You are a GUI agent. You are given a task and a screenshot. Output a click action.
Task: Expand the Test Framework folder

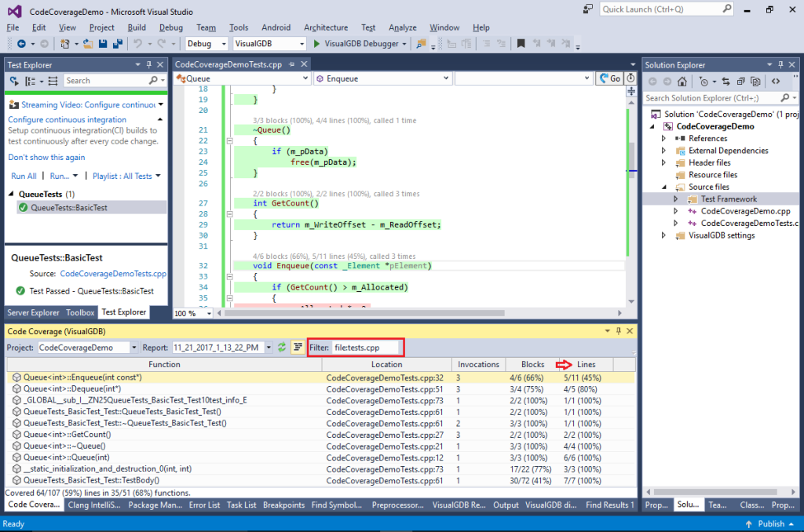pos(676,199)
